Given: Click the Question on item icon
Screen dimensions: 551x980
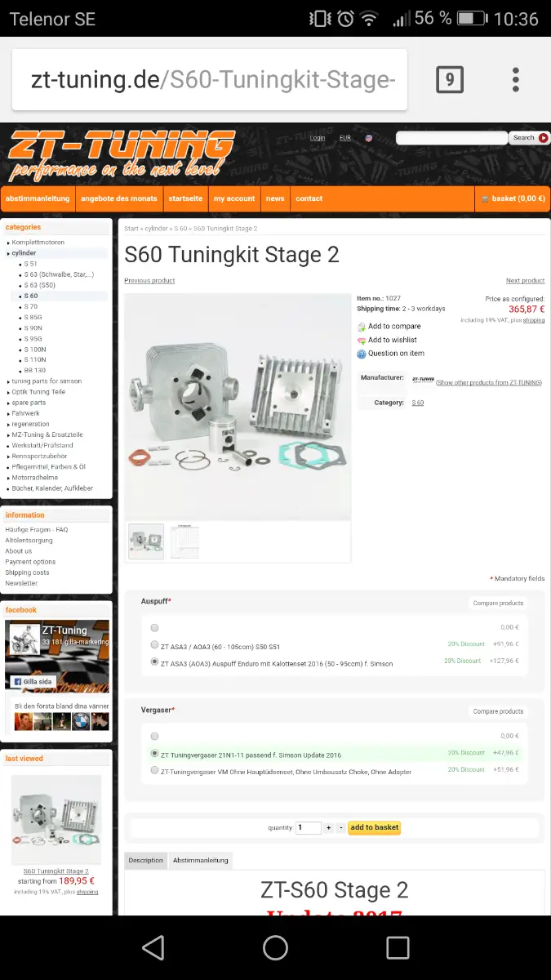Looking at the screenshot, I should [x=362, y=354].
